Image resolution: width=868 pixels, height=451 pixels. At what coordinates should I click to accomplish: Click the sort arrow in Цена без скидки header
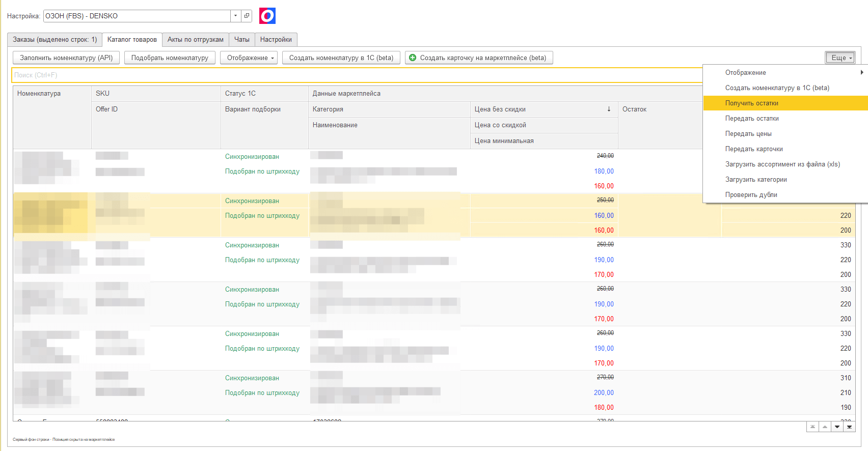pos(609,109)
